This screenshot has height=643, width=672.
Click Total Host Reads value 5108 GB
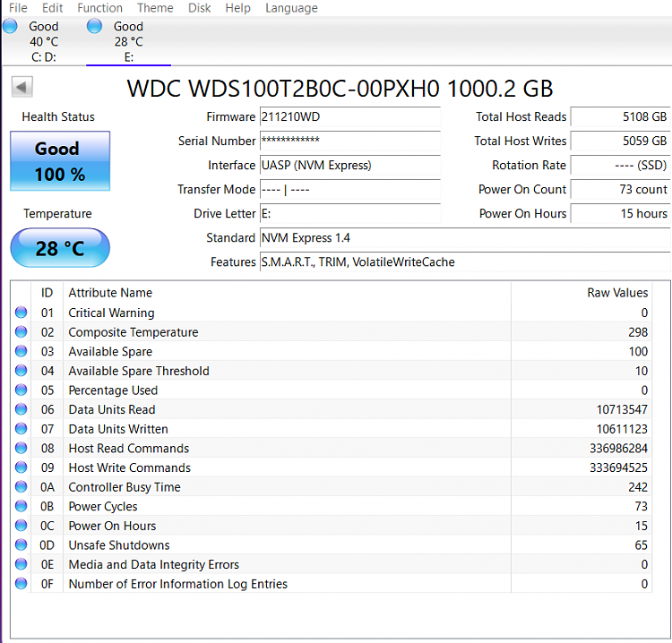[621, 117]
